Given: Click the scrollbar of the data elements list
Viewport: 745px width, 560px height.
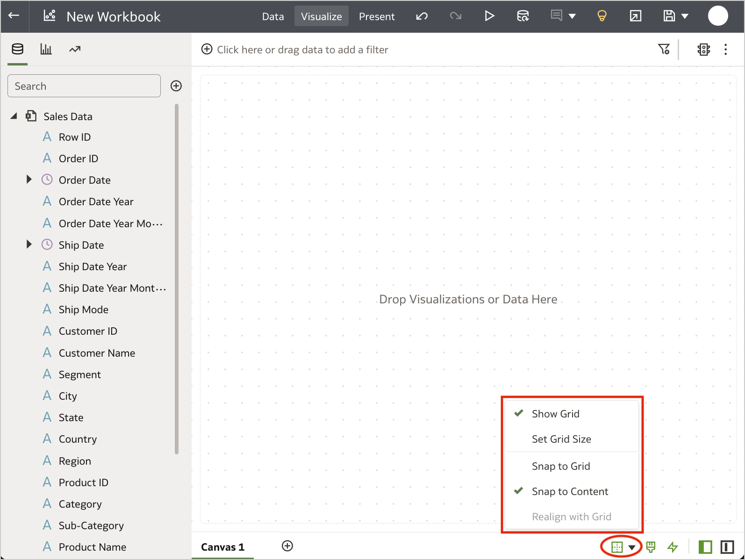Looking at the screenshot, I should 177,279.
